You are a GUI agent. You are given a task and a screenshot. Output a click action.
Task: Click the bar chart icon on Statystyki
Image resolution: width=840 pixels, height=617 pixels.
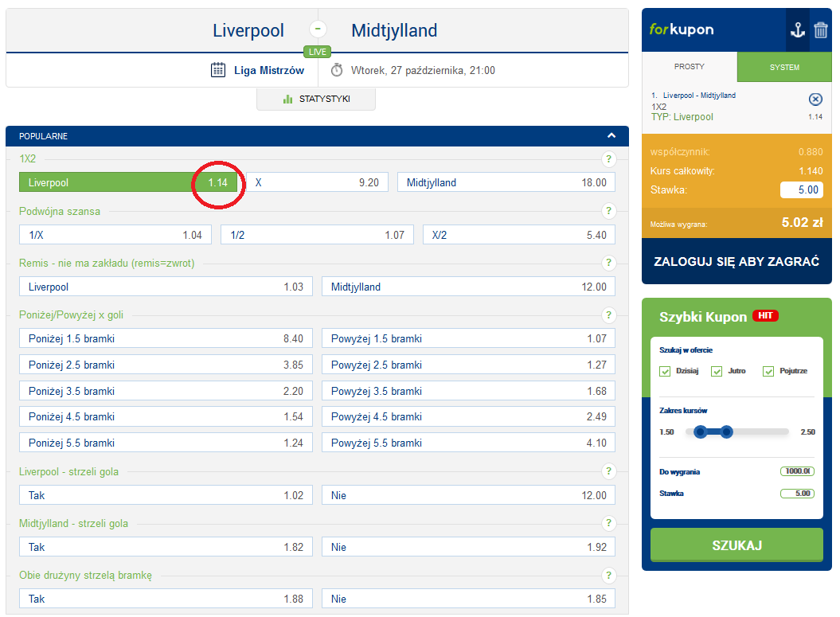click(x=287, y=99)
